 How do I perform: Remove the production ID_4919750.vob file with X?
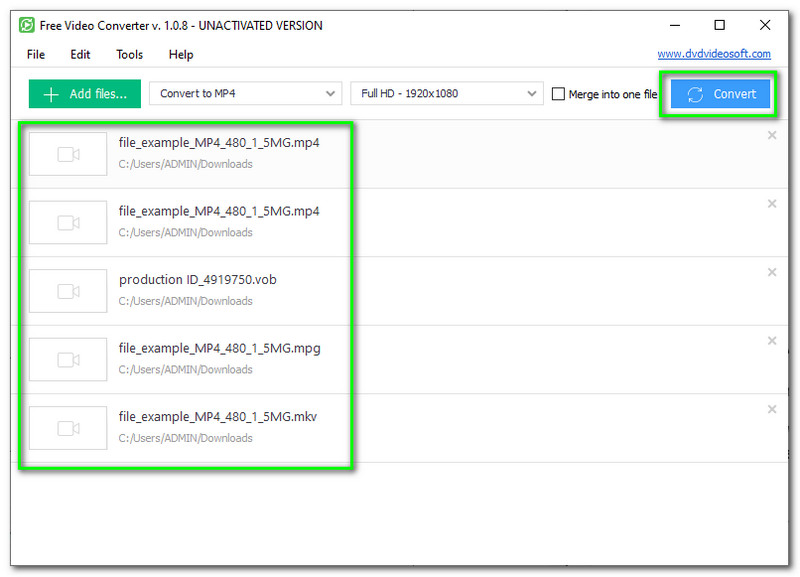point(771,272)
